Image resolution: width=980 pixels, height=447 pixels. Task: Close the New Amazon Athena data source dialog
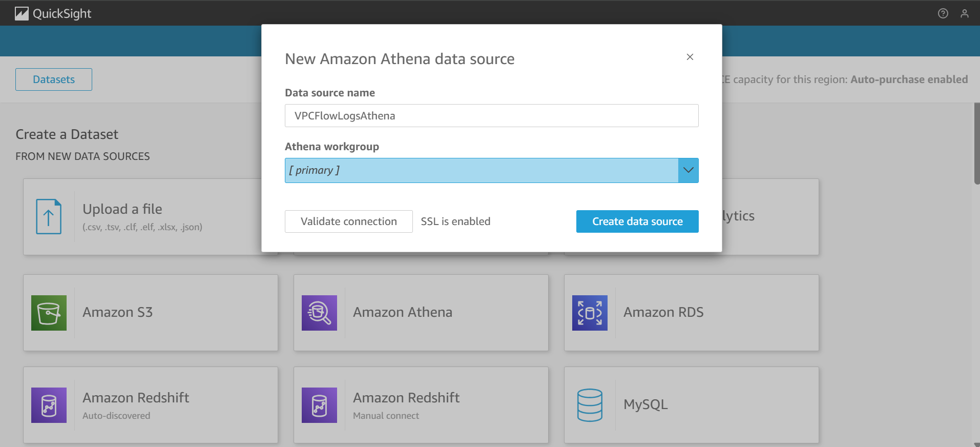tap(690, 57)
